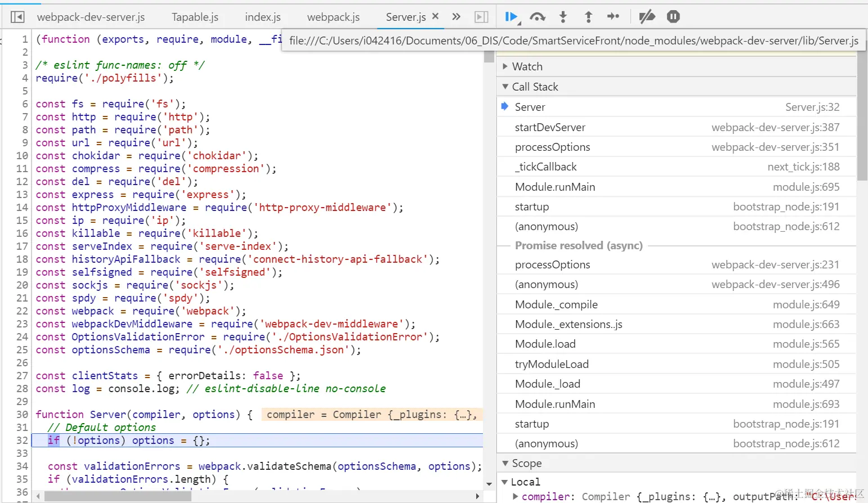Toggle pause on exceptions
The image size is (868, 503).
pos(673,17)
